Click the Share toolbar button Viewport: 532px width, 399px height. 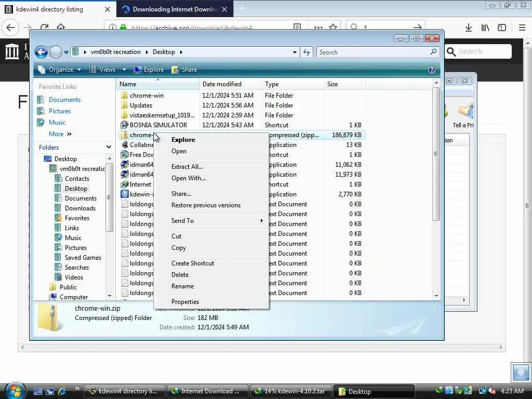(184, 70)
